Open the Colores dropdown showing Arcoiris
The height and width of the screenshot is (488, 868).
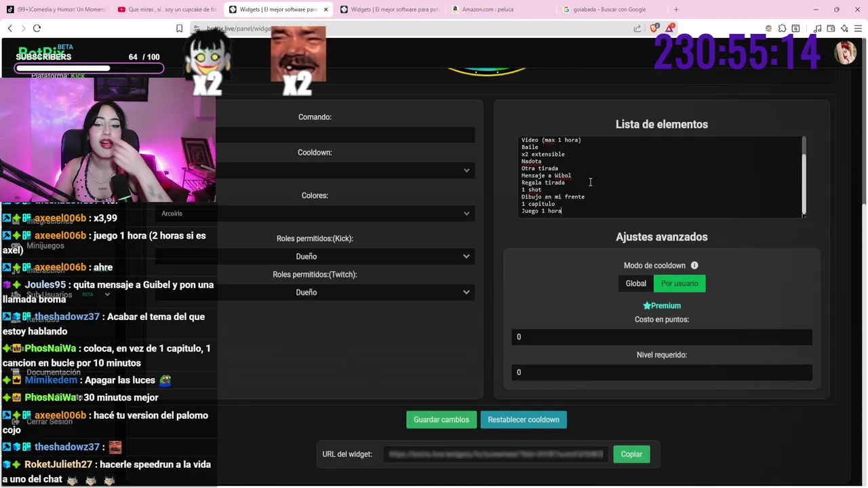(315, 213)
